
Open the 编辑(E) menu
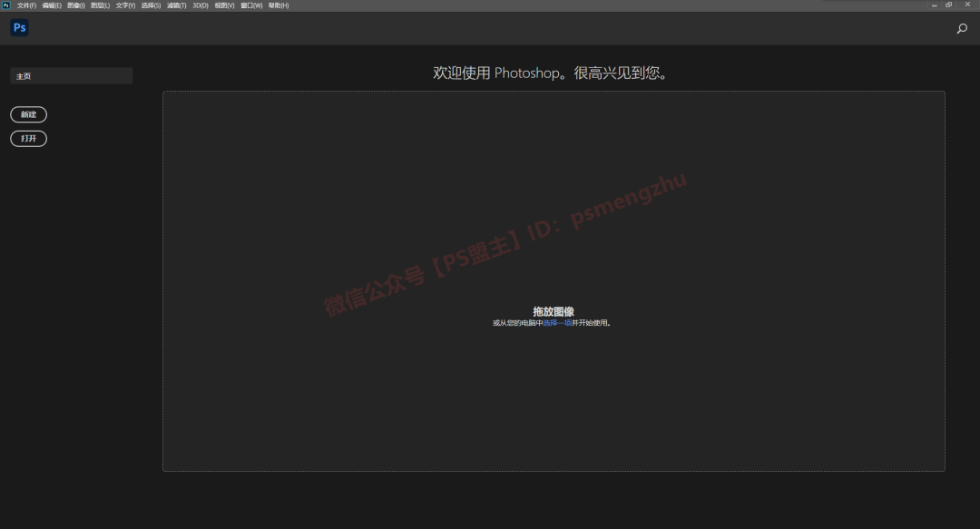tap(52, 5)
